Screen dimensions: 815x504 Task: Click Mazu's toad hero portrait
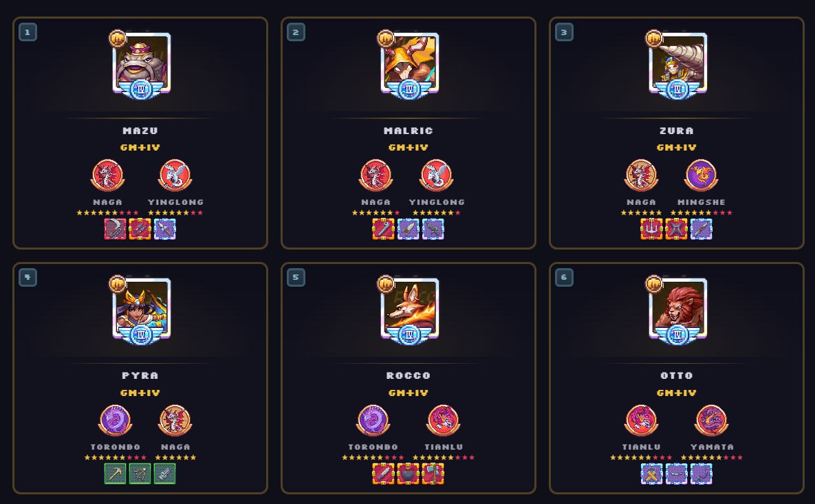click(x=142, y=63)
